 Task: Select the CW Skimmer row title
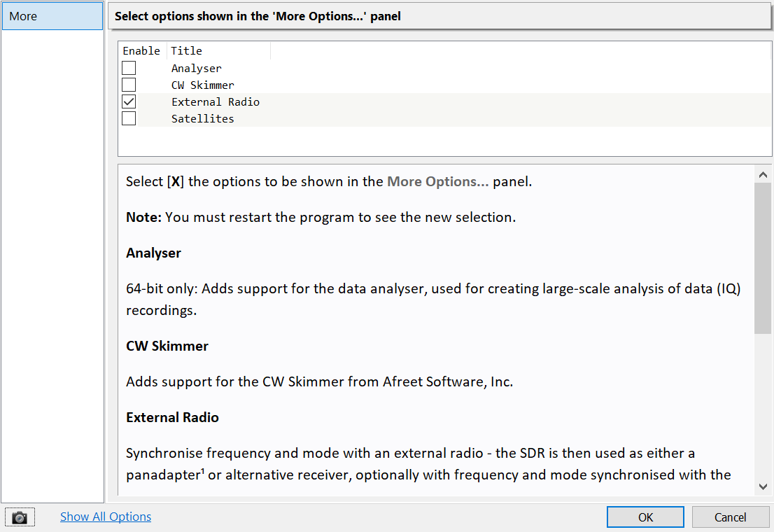click(x=202, y=85)
